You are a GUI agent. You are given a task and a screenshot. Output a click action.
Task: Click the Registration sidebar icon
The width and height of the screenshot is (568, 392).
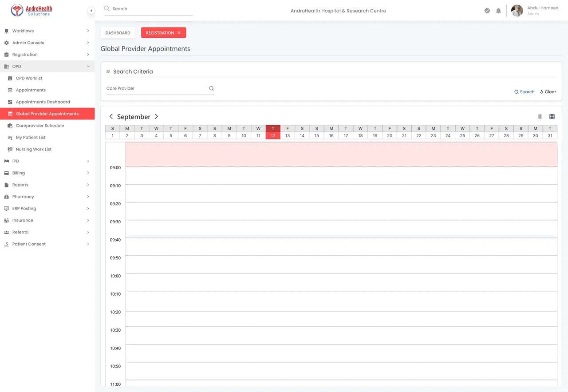pyautogui.click(x=6, y=55)
